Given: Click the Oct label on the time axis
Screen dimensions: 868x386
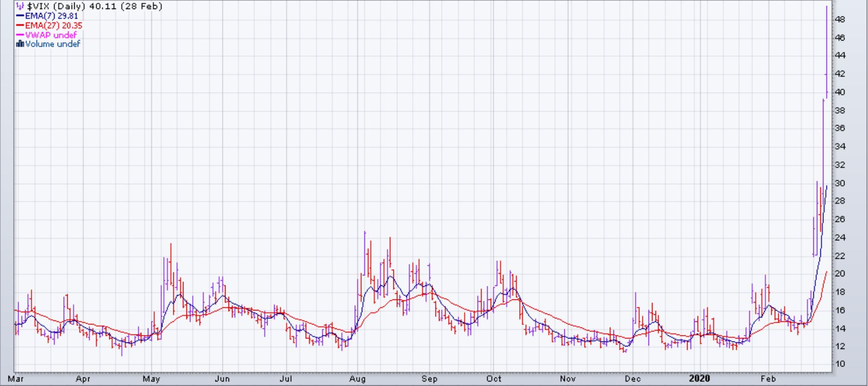Looking at the screenshot, I should click(x=494, y=379).
